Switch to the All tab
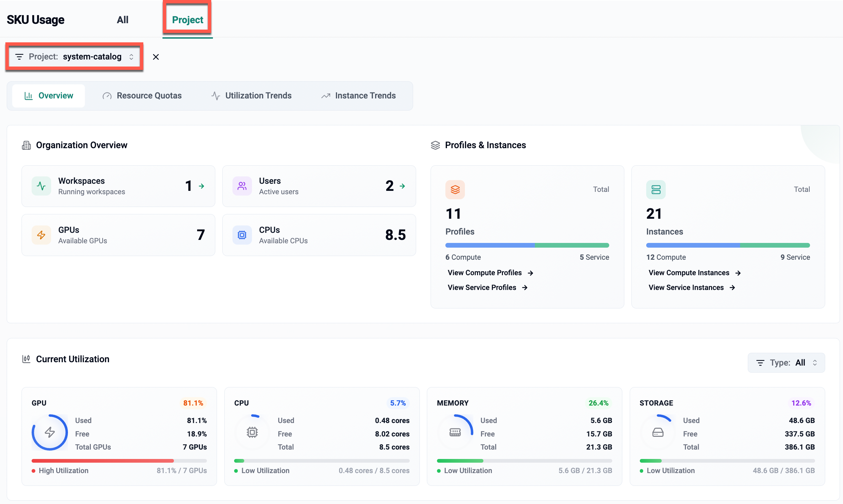The image size is (843, 504). coord(122,20)
